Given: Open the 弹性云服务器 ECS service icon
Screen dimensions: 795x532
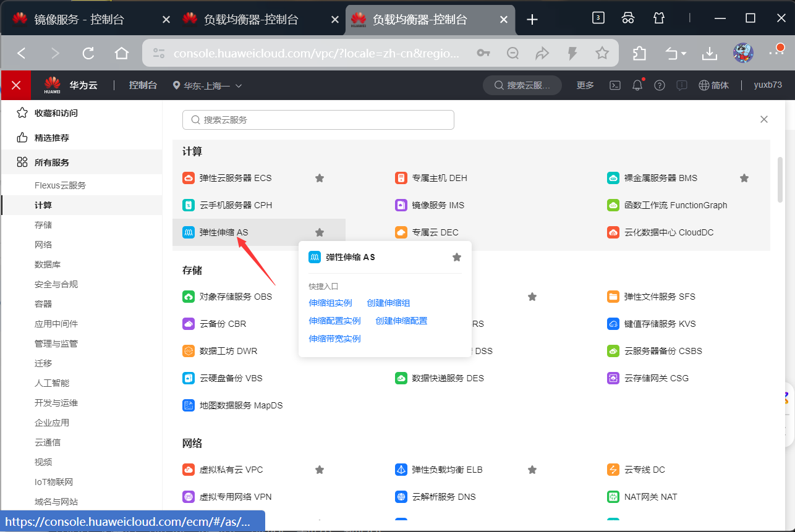Looking at the screenshot, I should coord(189,178).
